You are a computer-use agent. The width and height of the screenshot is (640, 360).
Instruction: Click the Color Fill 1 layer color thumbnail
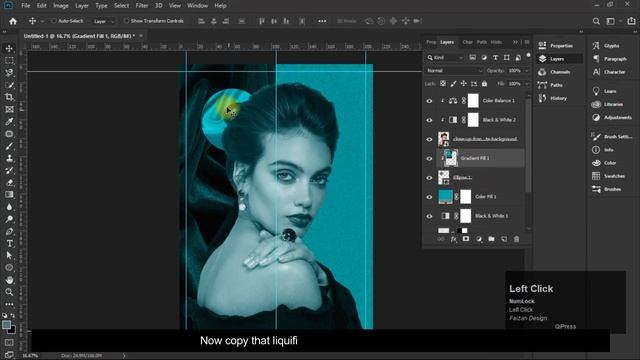click(445, 197)
